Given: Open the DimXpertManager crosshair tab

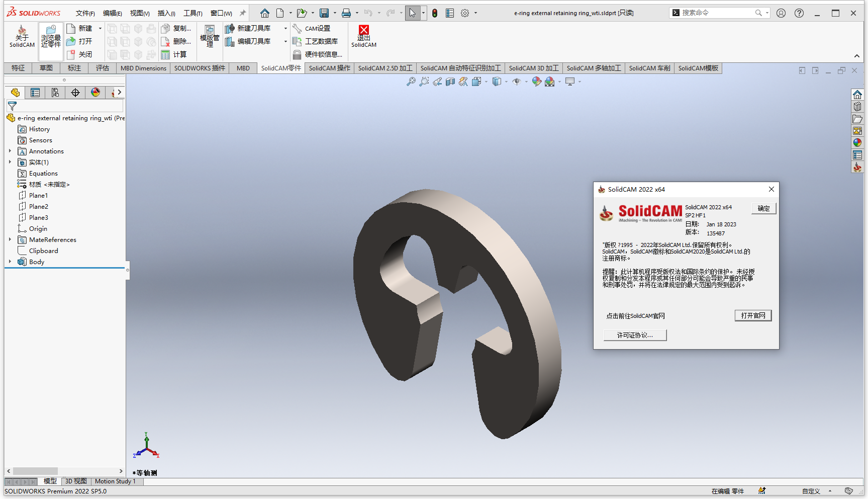Looking at the screenshot, I should 75,93.
